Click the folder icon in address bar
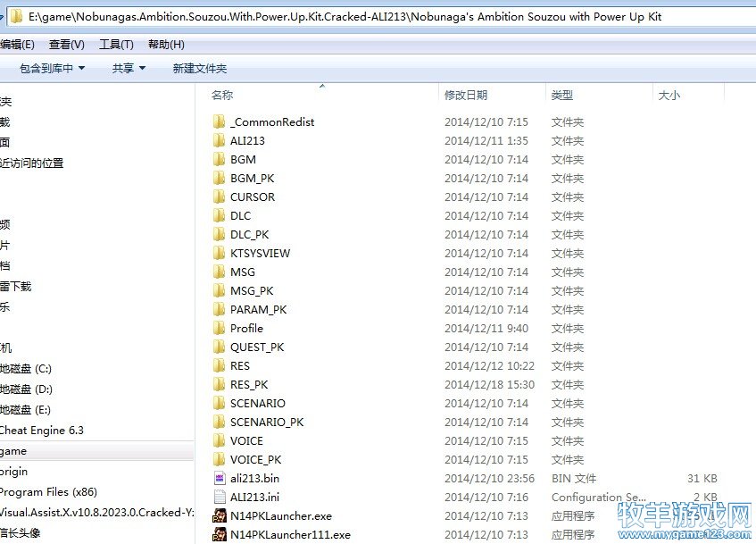Viewport: 756px width, 544px height. 16,16
